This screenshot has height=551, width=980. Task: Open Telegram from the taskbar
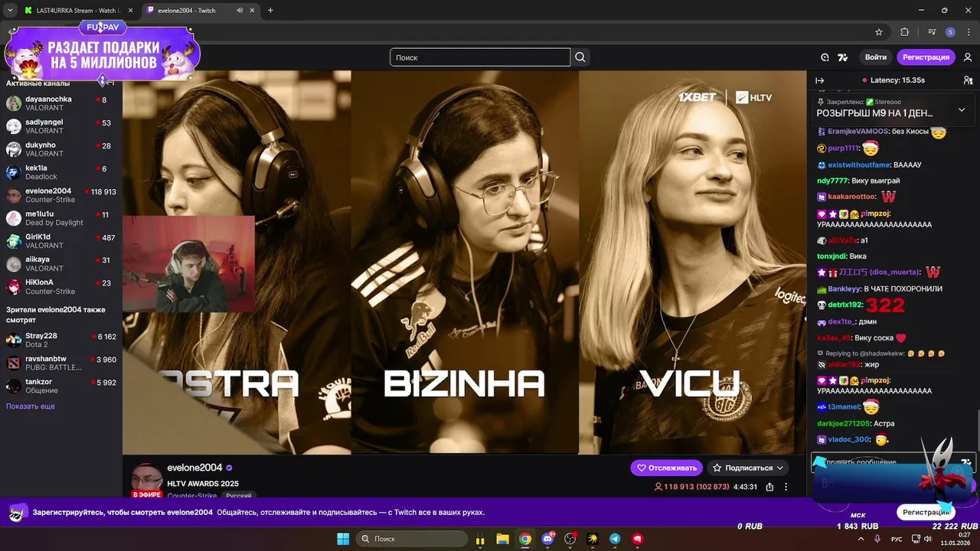click(x=615, y=539)
